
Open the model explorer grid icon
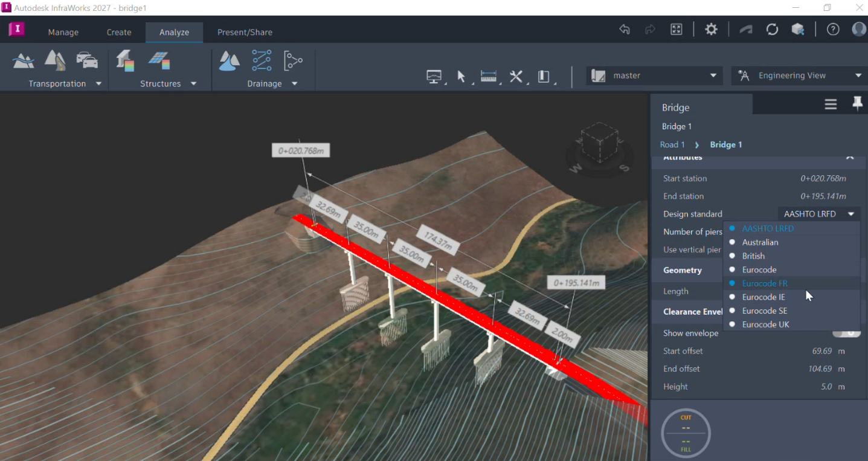pos(677,30)
